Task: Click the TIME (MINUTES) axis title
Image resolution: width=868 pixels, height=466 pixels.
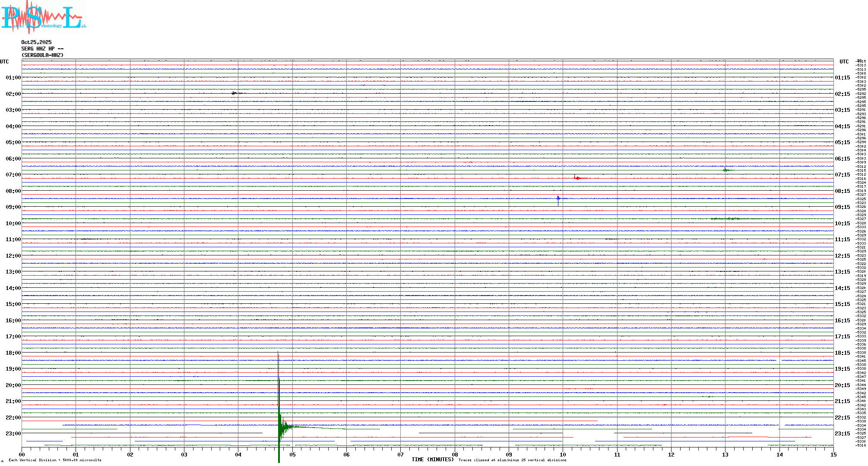Action: pyautogui.click(x=432, y=460)
